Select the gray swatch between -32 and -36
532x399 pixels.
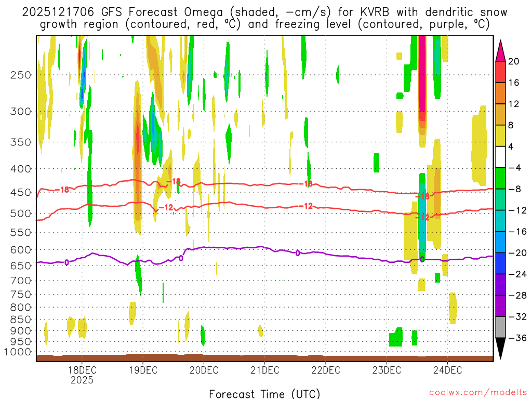tap(501, 327)
